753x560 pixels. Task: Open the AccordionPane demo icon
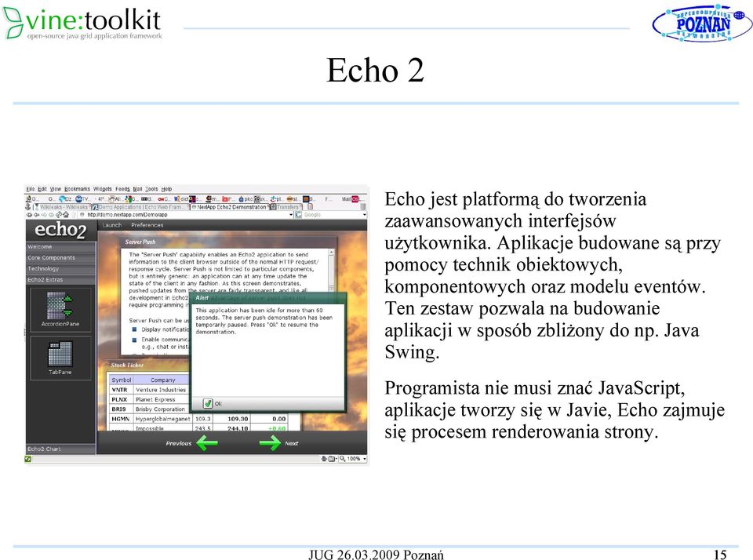coord(60,310)
